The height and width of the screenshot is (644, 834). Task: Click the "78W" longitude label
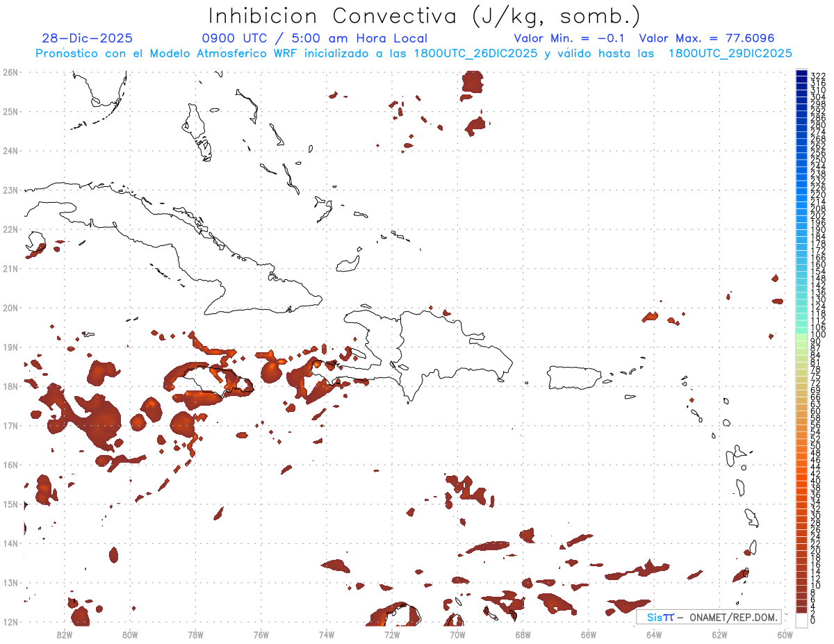[195, 634]
